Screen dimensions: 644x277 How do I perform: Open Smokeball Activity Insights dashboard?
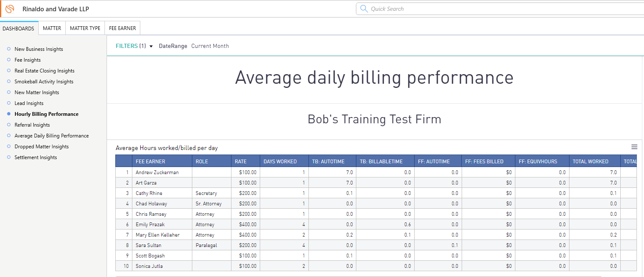tap(44, 82)
